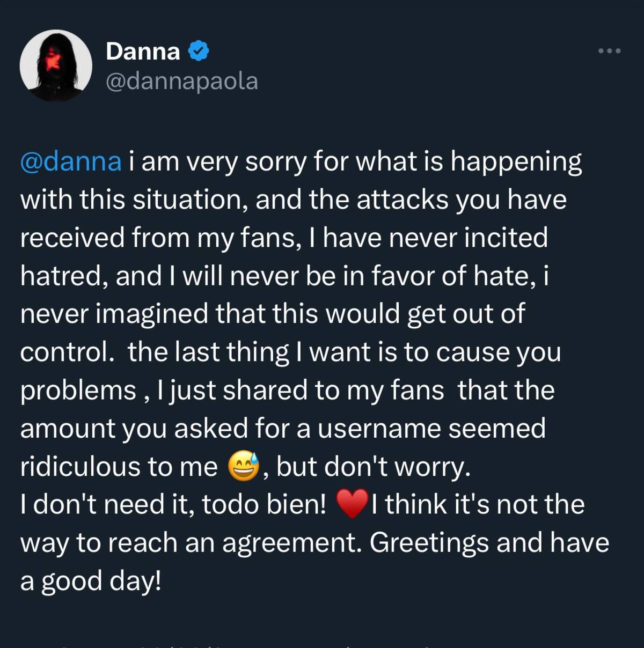This screenshot has width=644, height=648.
Task: Open the @dannapaola handle
Action: (x=182, y=82)
